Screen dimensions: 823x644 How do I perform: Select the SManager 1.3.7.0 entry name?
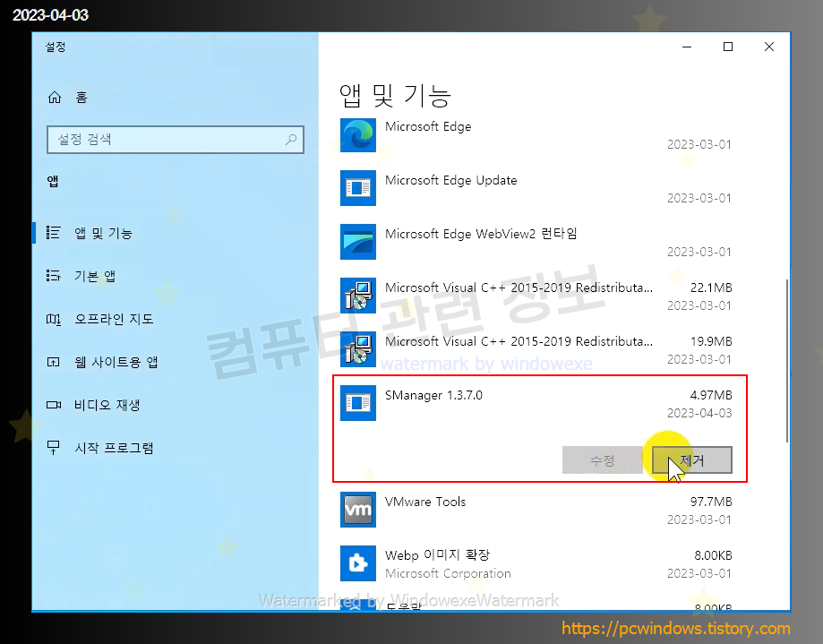pyautogui.click(x=433, y=395)
